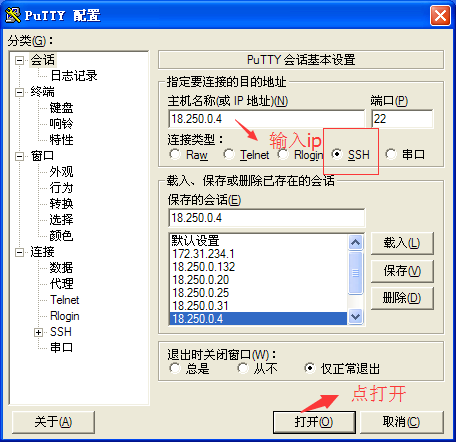Focus the saved sessions name field
This screenshot has width=456, height=442.
267,218
